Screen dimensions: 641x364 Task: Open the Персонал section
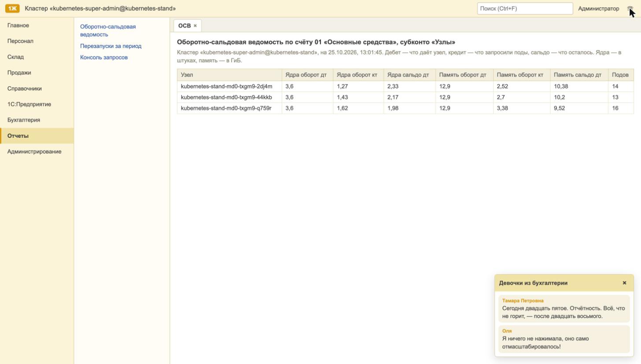point(37,41)
